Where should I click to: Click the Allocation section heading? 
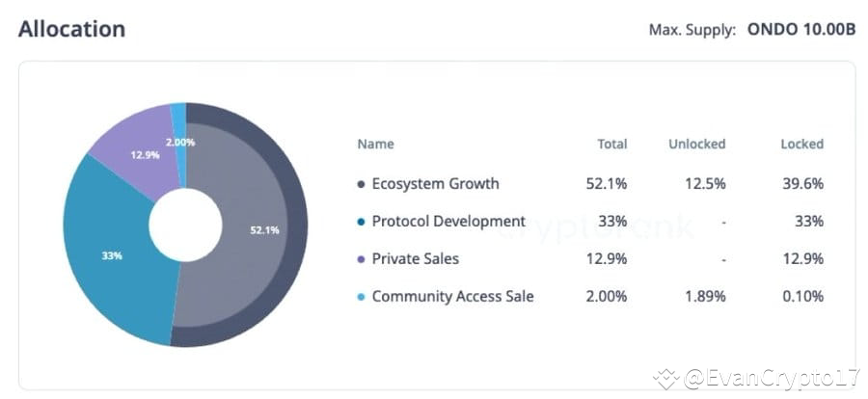(71, 29)
